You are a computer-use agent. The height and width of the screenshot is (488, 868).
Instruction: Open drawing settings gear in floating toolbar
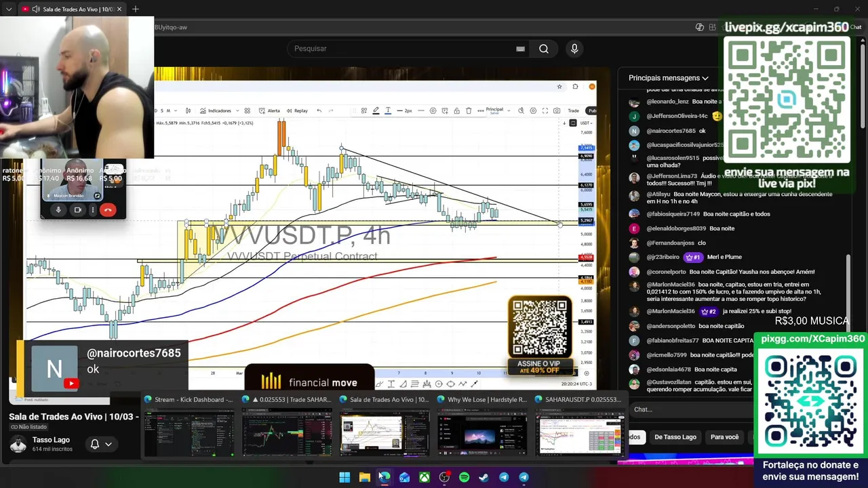click(x=433, y=110)
